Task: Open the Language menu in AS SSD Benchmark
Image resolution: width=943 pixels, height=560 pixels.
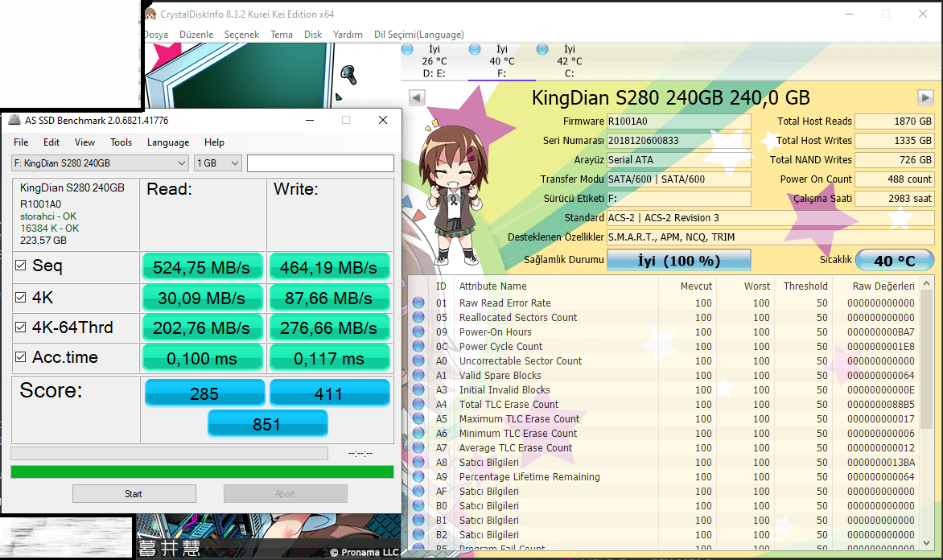Action: point(168,142)
